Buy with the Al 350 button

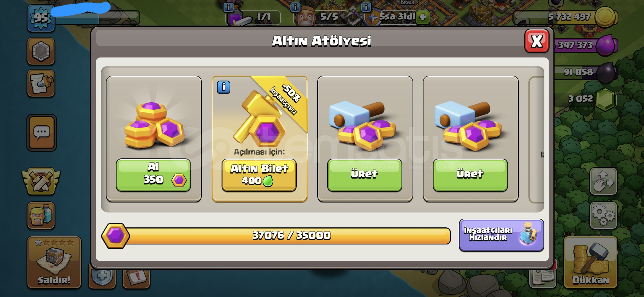153,175
